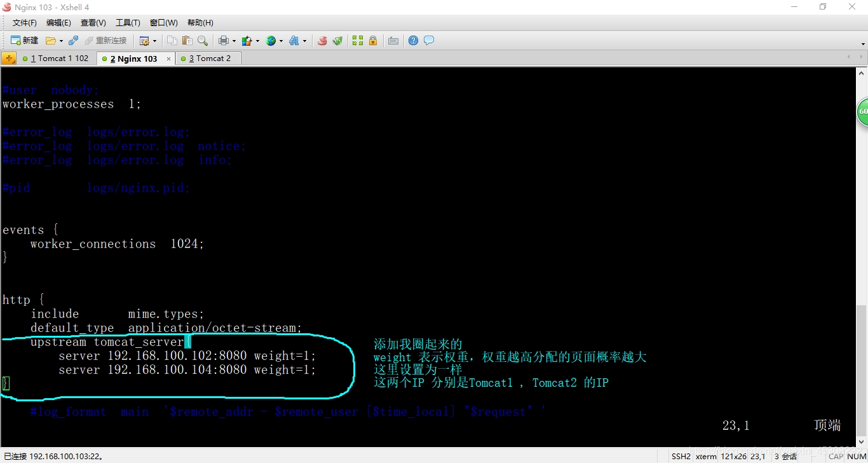This screenshot has height=463, width=868.
Task: Click the 'http {' line
Action: [x=24, y=300]
